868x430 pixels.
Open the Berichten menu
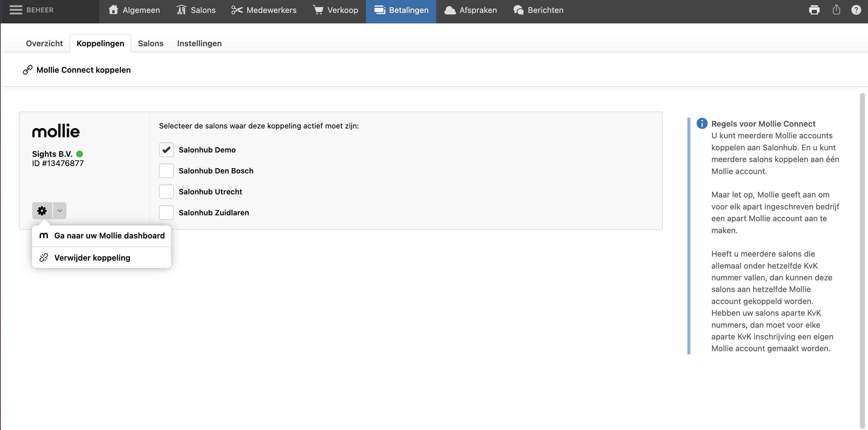[x=538, y=10]
